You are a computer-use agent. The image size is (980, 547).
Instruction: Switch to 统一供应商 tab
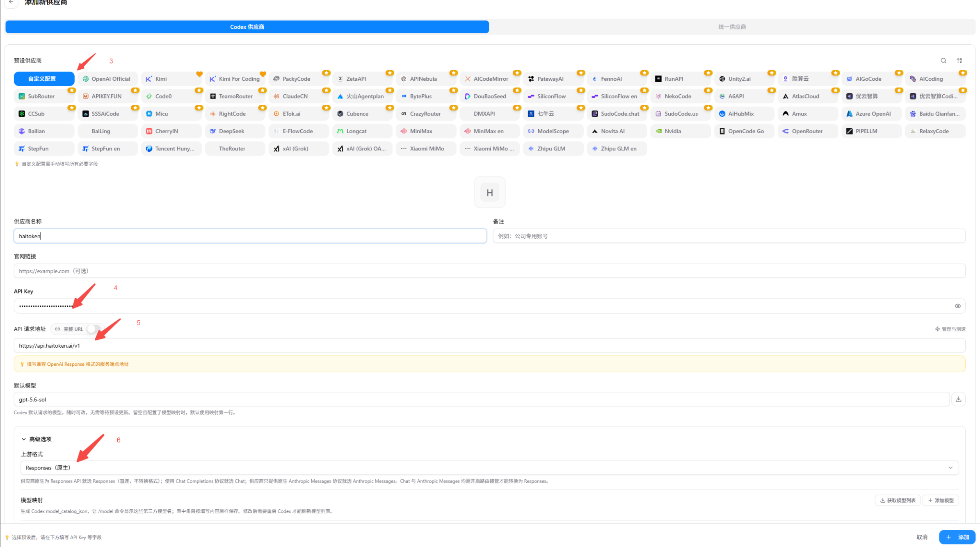pos(732,27)
